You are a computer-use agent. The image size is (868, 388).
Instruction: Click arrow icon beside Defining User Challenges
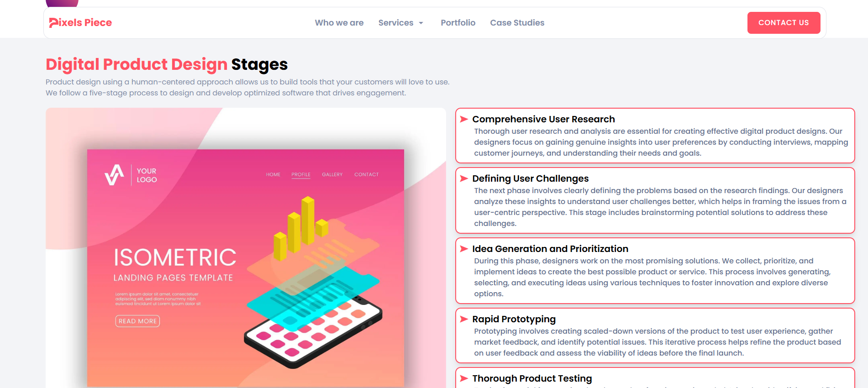pyautogui.click(x=464, y=178)
